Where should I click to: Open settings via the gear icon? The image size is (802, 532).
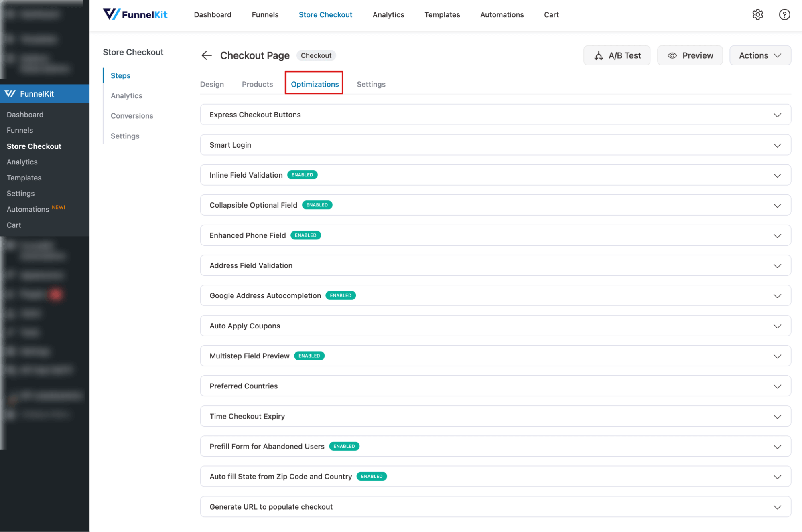[757, 14]
